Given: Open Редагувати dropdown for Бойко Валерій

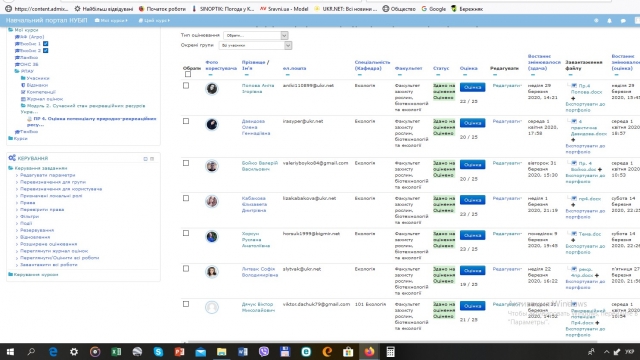Looking at the screenshot, I should 507,163.
